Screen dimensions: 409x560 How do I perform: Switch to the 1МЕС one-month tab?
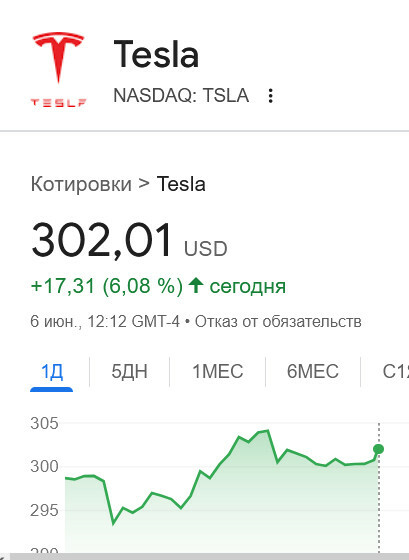click(x=218, y=371)
